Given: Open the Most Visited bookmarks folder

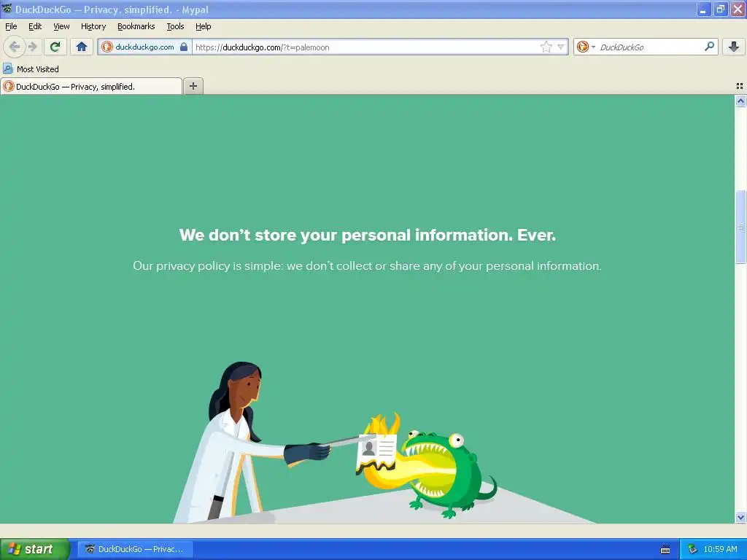Looking at the screenshot, I should click(31, 69).
